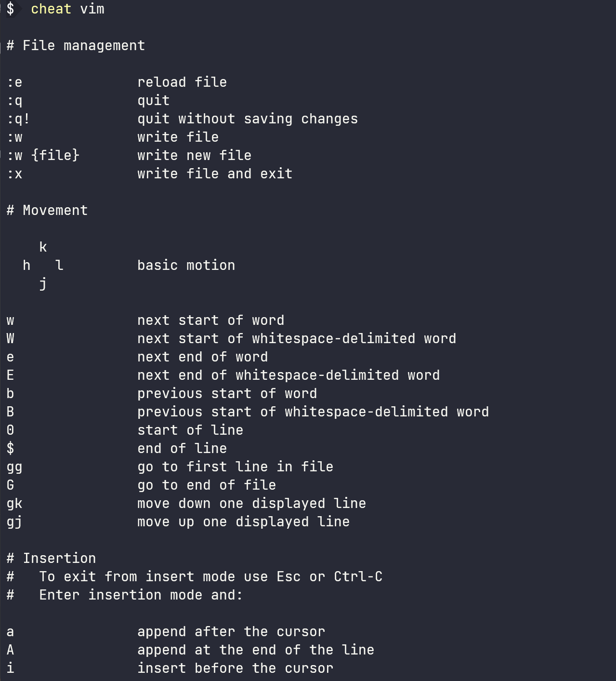
Task: Click the ":q!" command text
Action: click(18, 119)
